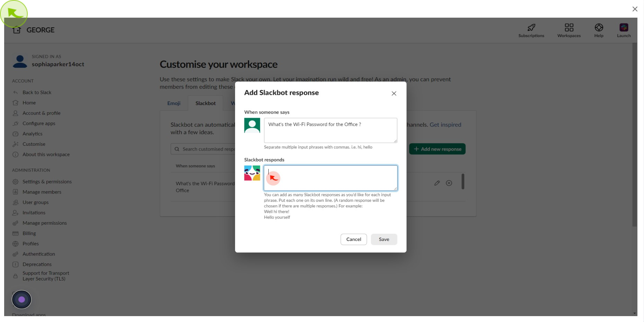Click the Cancel button in the dialog
The image size is (644, 322).
354,239
